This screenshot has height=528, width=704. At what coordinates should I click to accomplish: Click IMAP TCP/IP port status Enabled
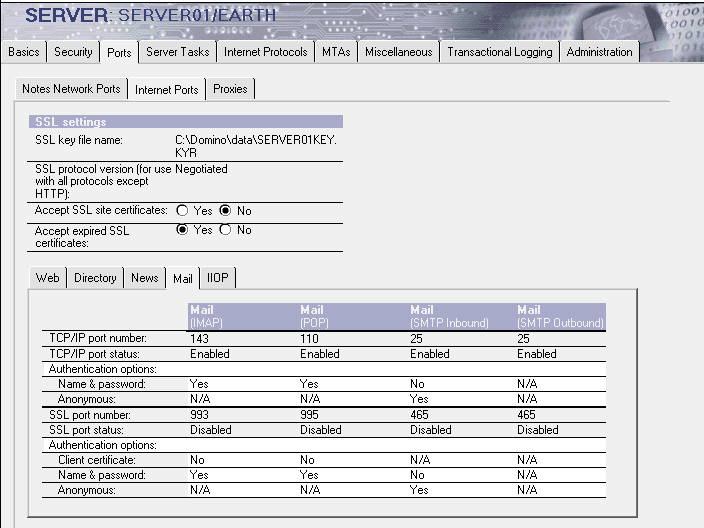210,354
